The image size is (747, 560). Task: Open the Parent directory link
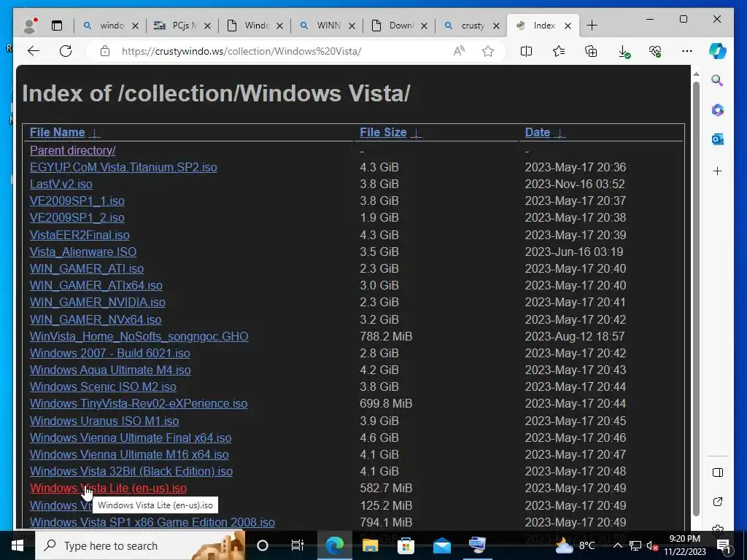[x=72, y=150]
